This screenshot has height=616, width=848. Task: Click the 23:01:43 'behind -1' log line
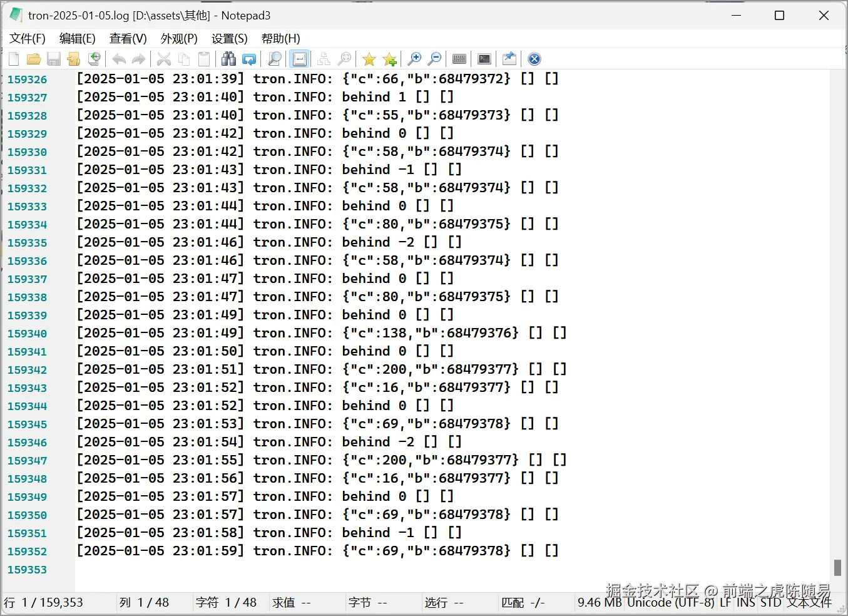point(269,170)
